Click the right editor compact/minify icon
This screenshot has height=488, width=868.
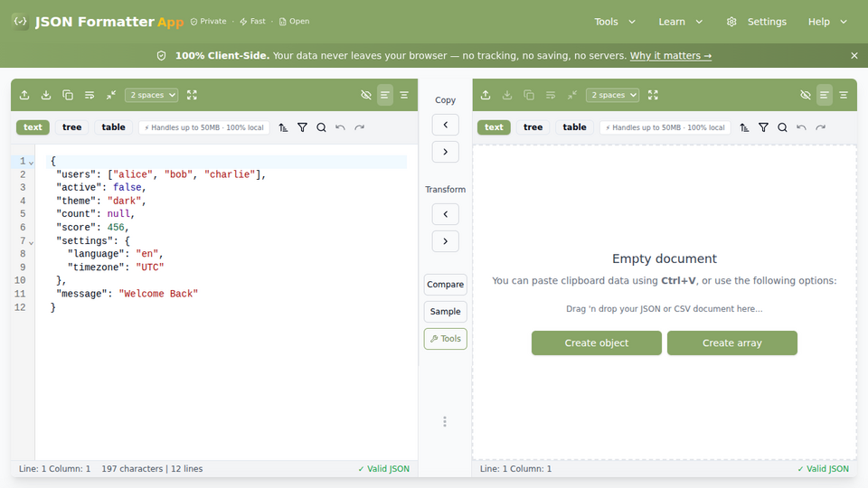pyautogui.click(x=571, y=95)
